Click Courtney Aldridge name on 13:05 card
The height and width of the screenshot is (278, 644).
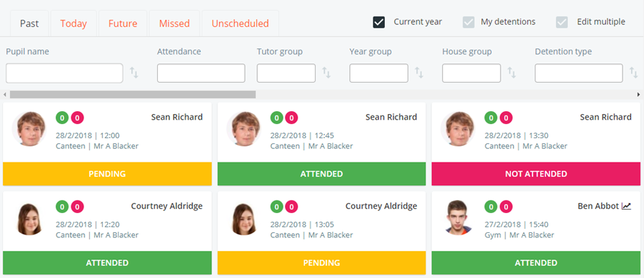point(381,206)
